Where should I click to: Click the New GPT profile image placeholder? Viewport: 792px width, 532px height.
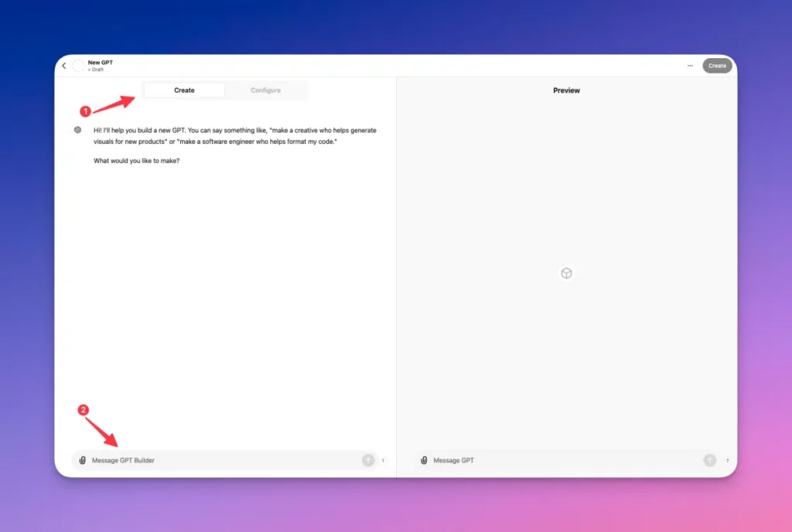click(x=78, y=66)
